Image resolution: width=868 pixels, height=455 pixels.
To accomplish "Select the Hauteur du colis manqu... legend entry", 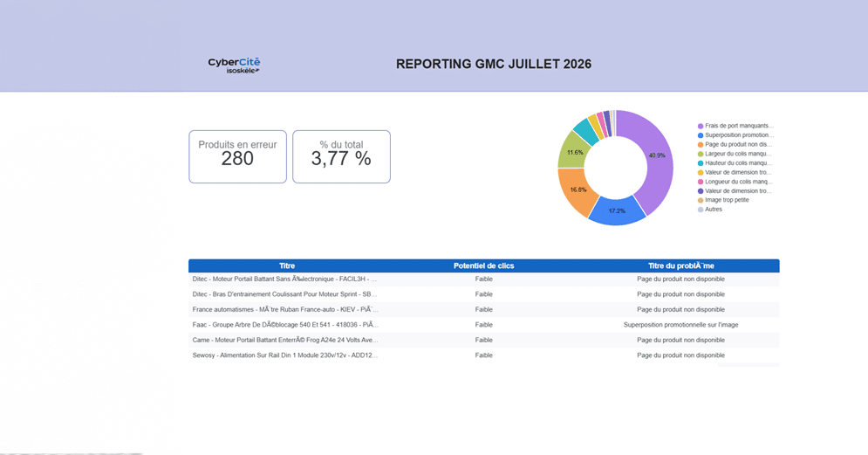I will tap(735, 163).
